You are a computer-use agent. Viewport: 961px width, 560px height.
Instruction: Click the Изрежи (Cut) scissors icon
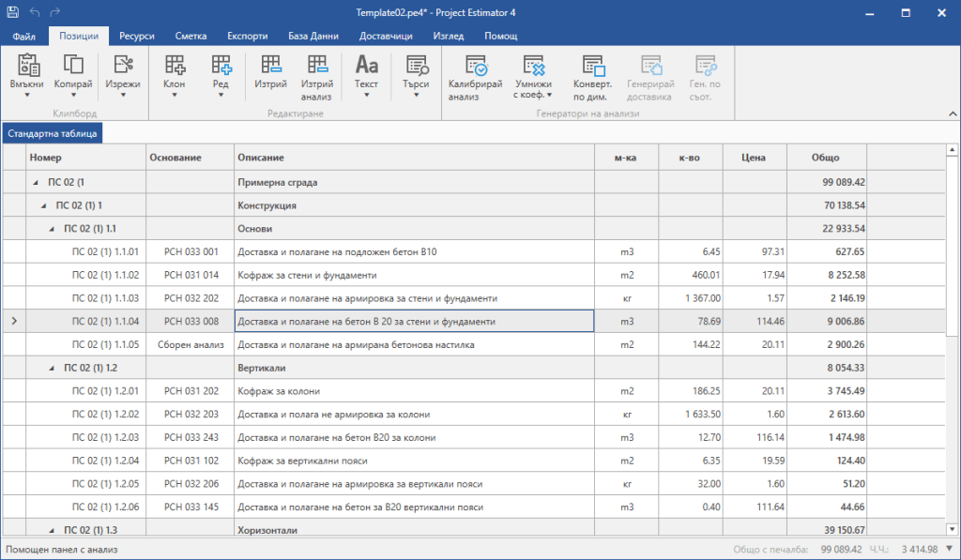(x=123, y=66)
